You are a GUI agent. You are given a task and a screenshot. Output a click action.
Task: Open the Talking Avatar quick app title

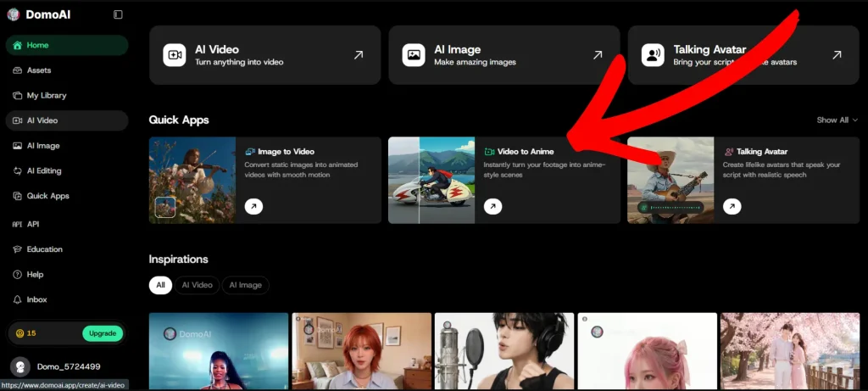click(x=762, y=151)
